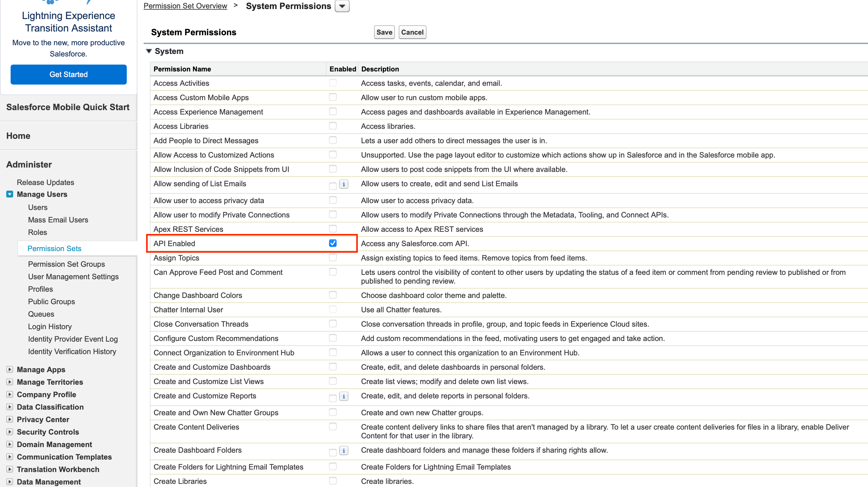The height and width of the screenshot is (487, 868).
Task: Check the Create Libraries permission
Action: (x=333, y=480)
